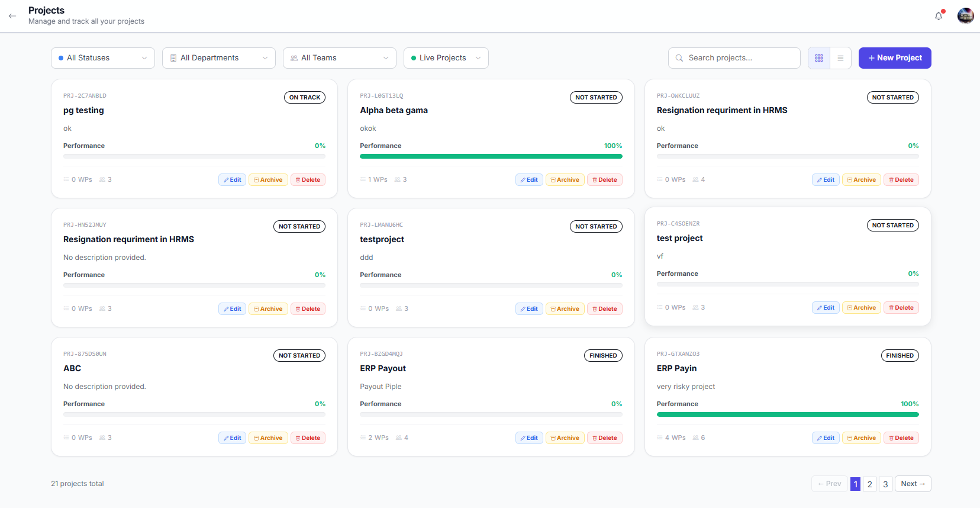Go to page 2

coord(869,484)
